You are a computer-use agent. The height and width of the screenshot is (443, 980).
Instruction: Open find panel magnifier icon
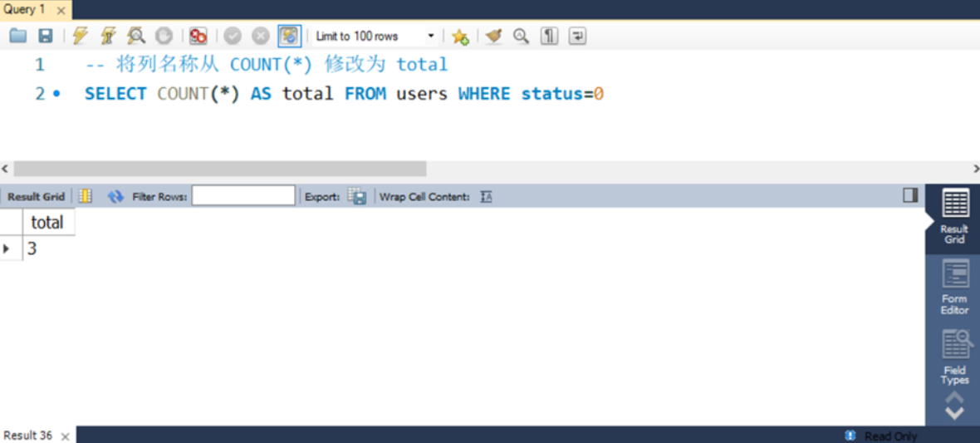coord(521,37)
